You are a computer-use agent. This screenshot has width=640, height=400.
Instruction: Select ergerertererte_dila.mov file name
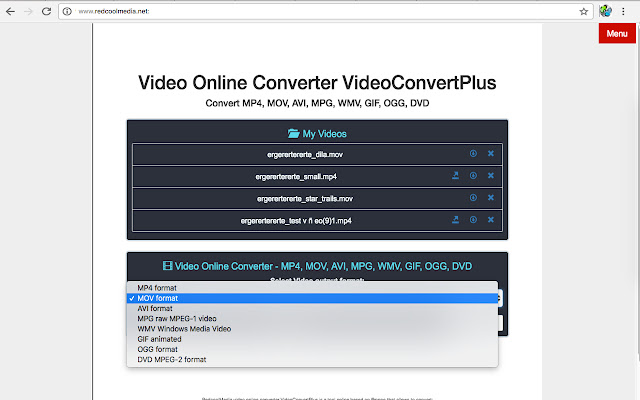coord(305,155)
